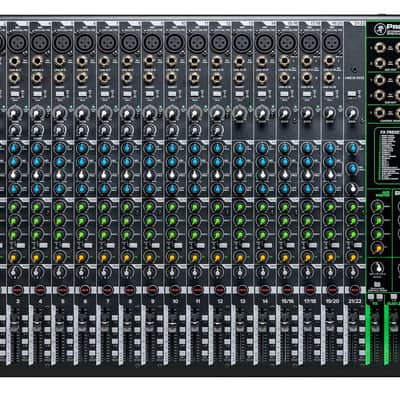This screenshot has width=400, height=400.
Task: Click the channel 21/22 gain knob
Action: [x=351, y=114]
